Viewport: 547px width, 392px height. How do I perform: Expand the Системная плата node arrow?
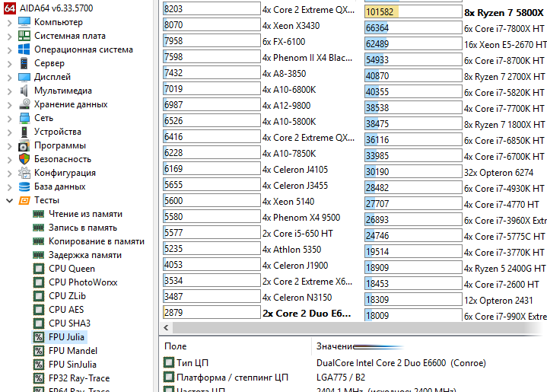pos(9,37)
